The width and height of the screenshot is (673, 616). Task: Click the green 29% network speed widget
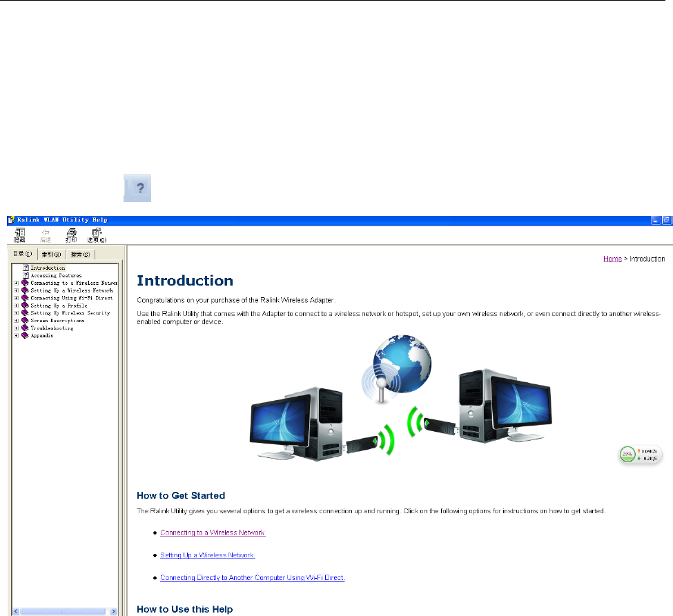coord(641,455)
